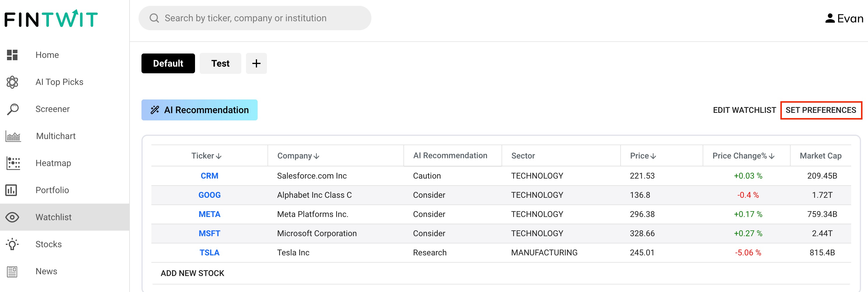Click the AI Recommendation button
Viewport: 868px width, 292px height.
(199, 110)
